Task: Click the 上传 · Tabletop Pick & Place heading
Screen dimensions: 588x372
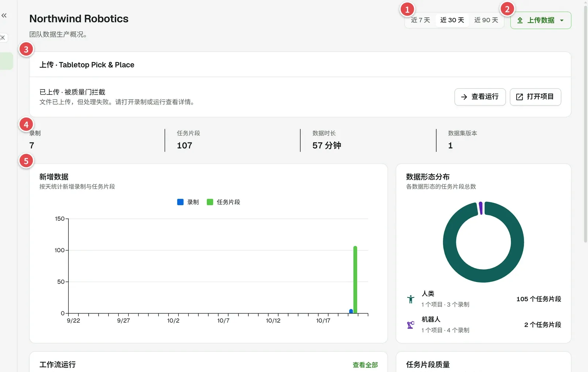Action: (87, 65)
